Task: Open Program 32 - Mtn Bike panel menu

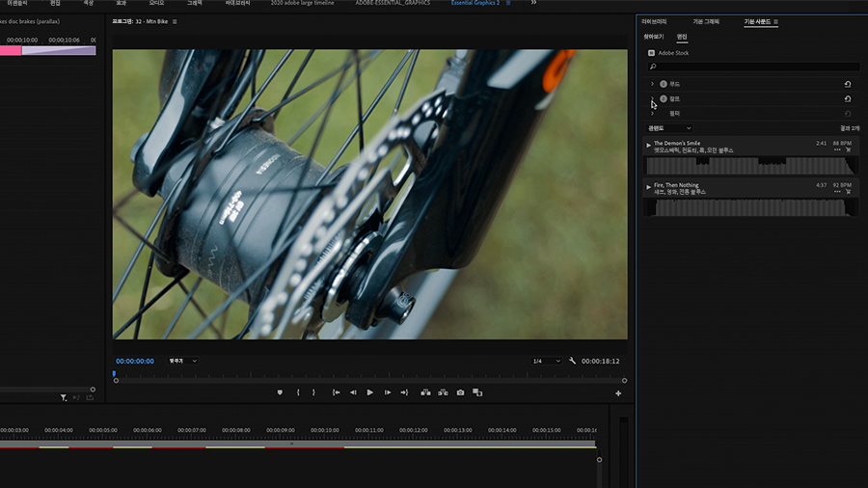Action: tap(175, 21)
